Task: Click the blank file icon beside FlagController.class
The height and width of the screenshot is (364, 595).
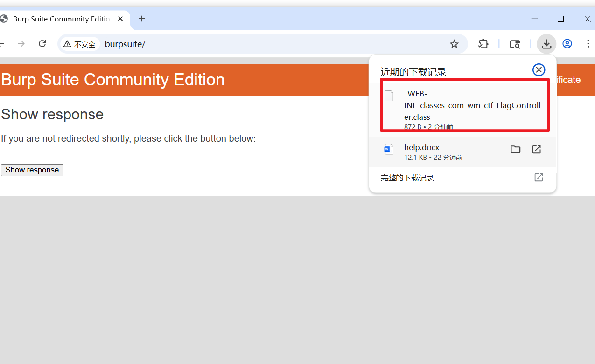Action: [389, 96]
